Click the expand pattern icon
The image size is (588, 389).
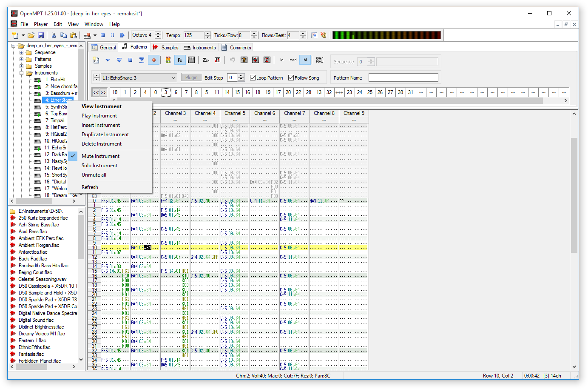coord(256,60)
